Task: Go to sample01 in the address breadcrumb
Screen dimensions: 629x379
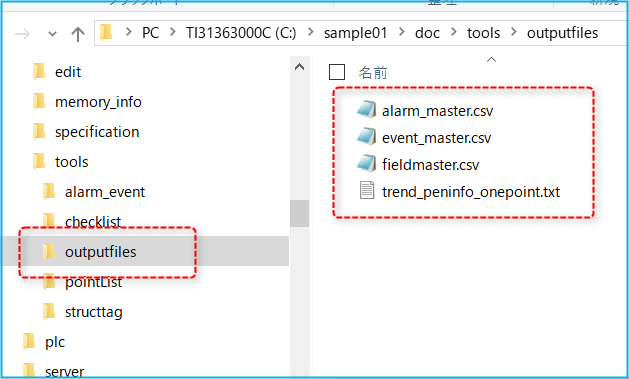Action: tap(355, 33)
